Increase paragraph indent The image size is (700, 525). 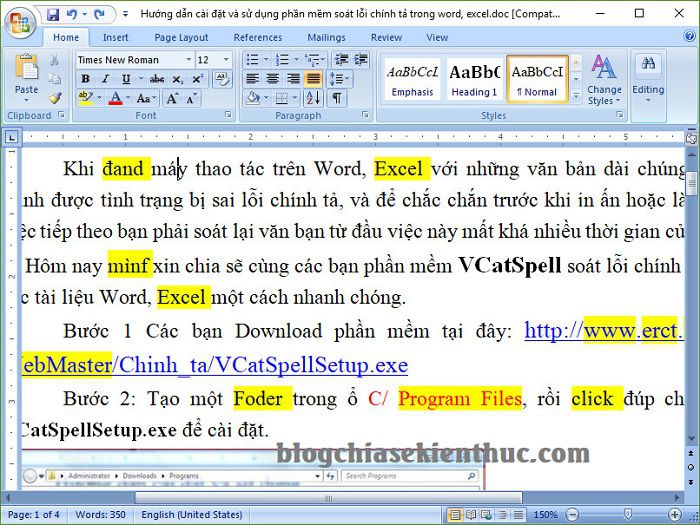[x=361, y=60]
